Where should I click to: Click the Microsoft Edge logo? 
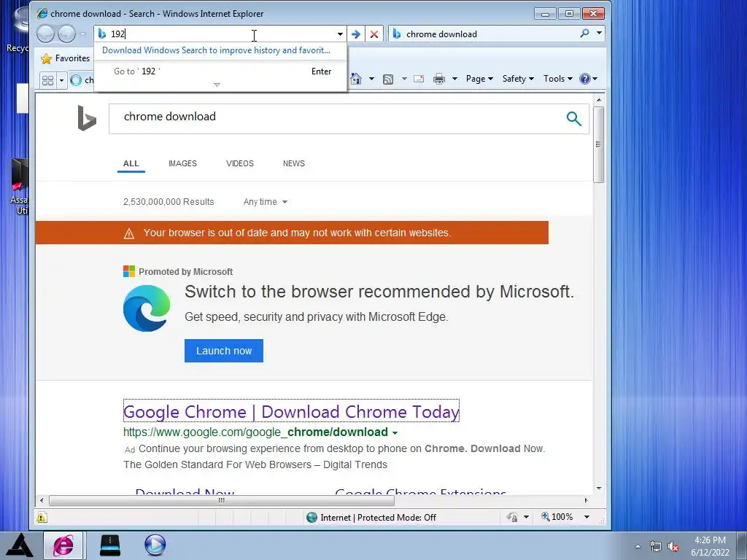point(146,308)
